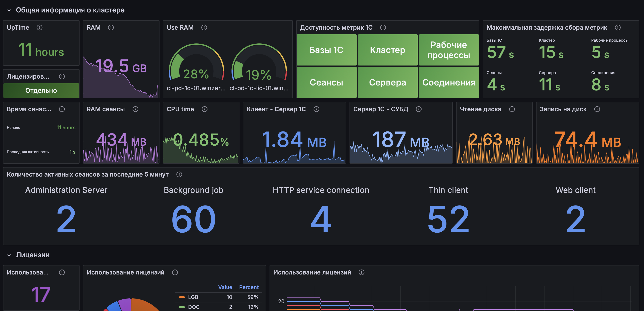Click info icon for Максимальная задержка сбора метрик
Viewport: 644px width, 311px height.
618,27
